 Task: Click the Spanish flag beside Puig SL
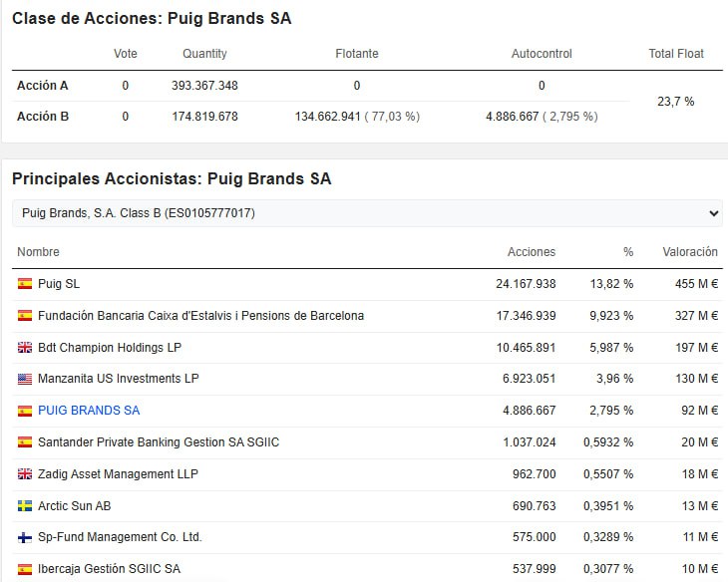pos(25,284)
